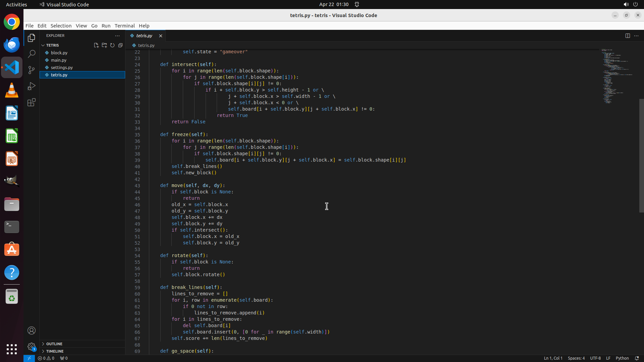Toggle the Explorer view icon

[32, 38]
